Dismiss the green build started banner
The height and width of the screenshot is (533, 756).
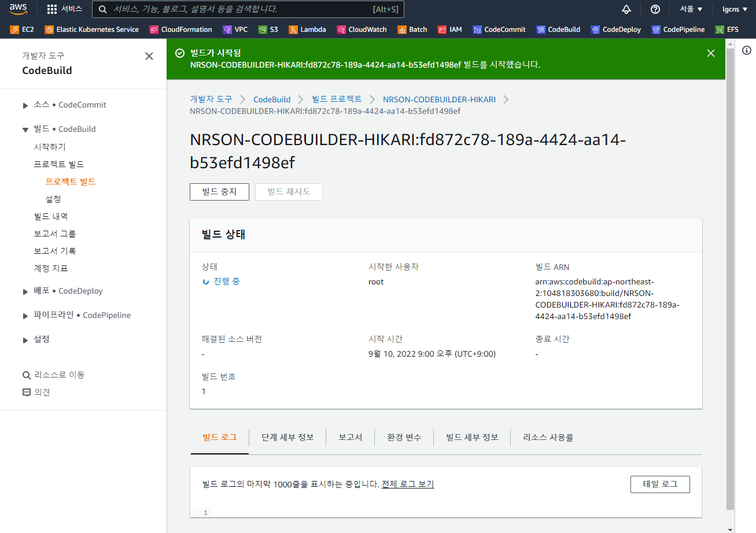[x=711, y=53]
